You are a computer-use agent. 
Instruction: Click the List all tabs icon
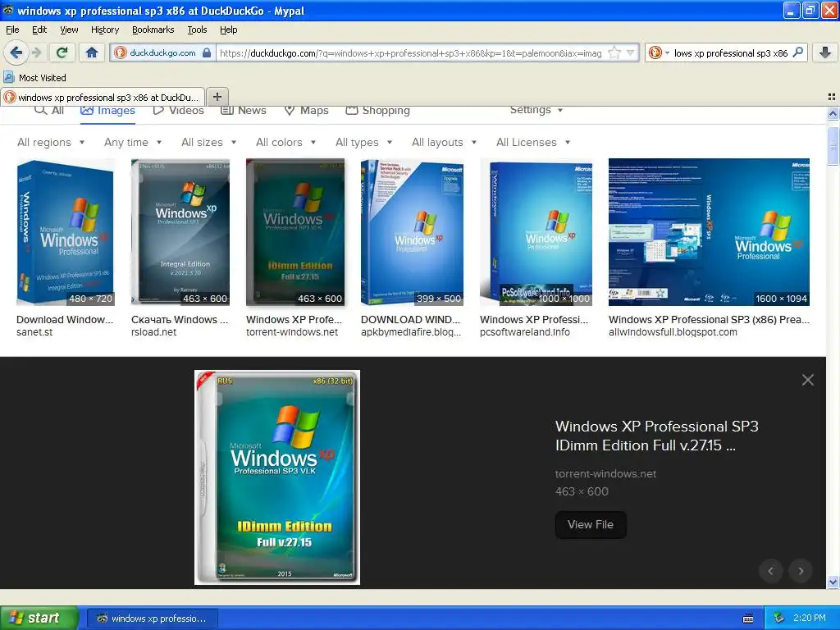(x=832, y=97)
